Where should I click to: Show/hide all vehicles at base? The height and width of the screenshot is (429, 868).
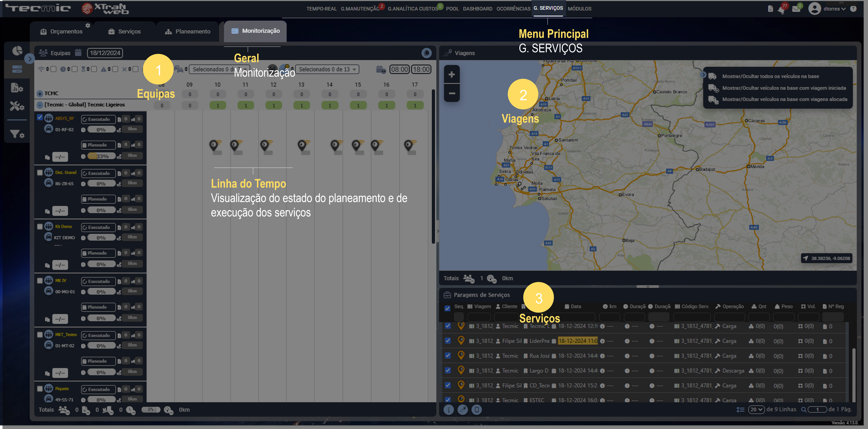(770, 76)
